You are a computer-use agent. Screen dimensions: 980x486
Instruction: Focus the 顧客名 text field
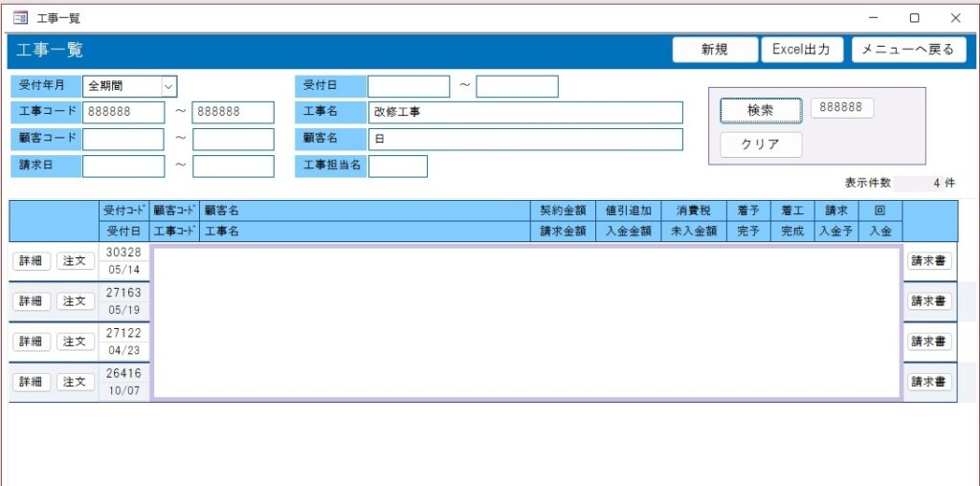point(525,140)
